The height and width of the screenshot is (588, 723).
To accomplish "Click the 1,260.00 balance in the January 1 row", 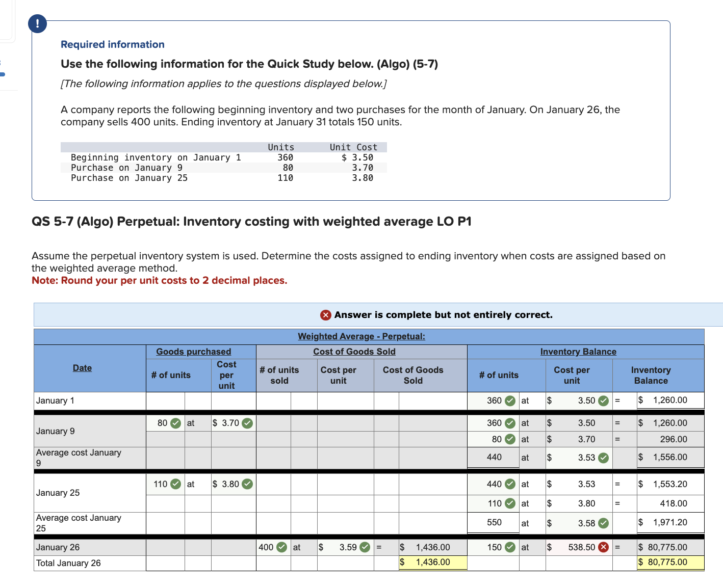I will pyautogui.click(x=670, y=400).
